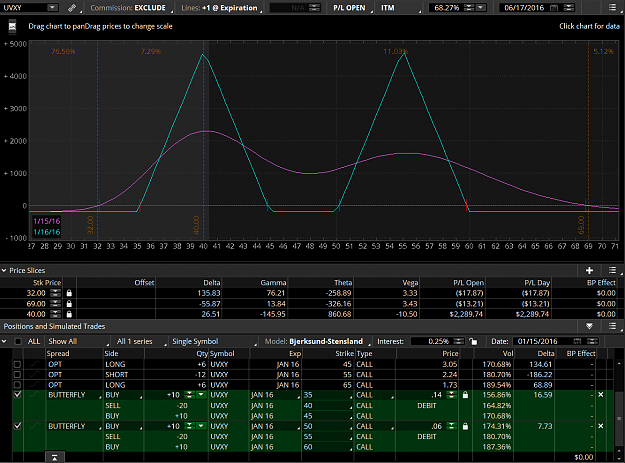The image size is (625, 463).
Task: Click the down-arrow icon in Positions header
Action: point(589,326)
